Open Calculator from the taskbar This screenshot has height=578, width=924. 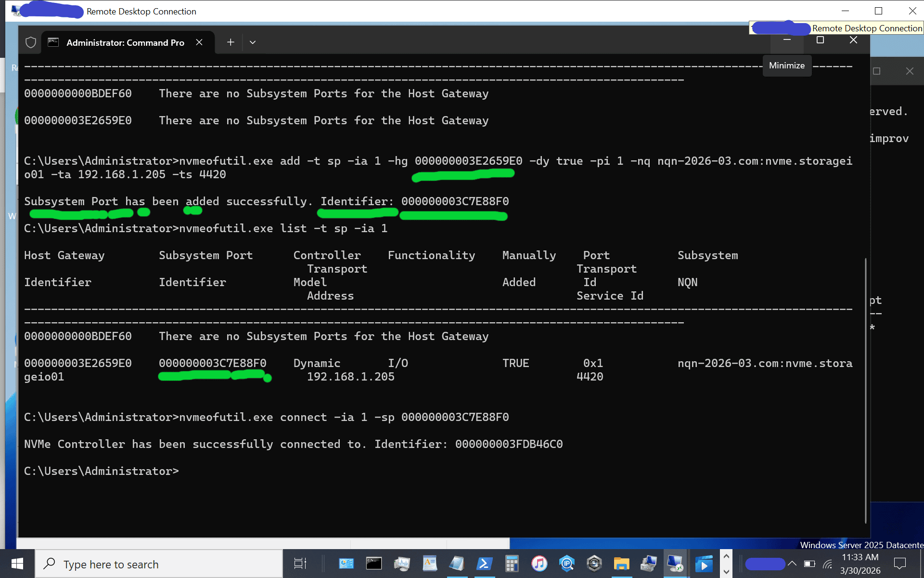512,564
